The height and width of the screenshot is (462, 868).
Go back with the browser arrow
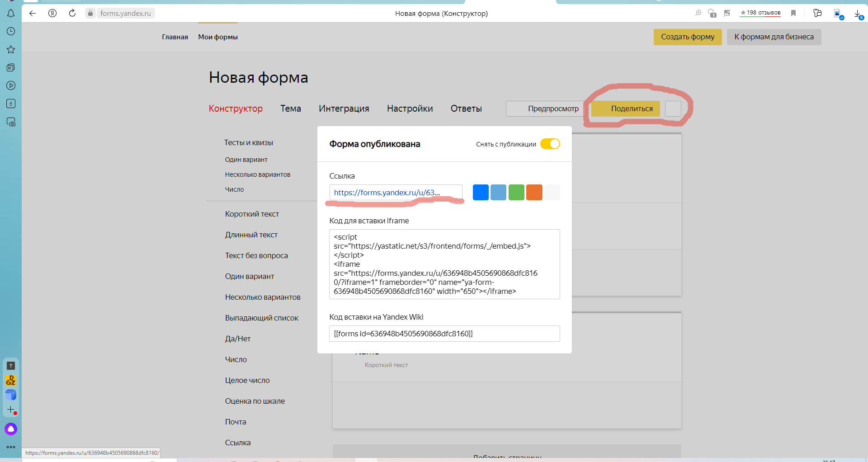[x=33, y=13]
